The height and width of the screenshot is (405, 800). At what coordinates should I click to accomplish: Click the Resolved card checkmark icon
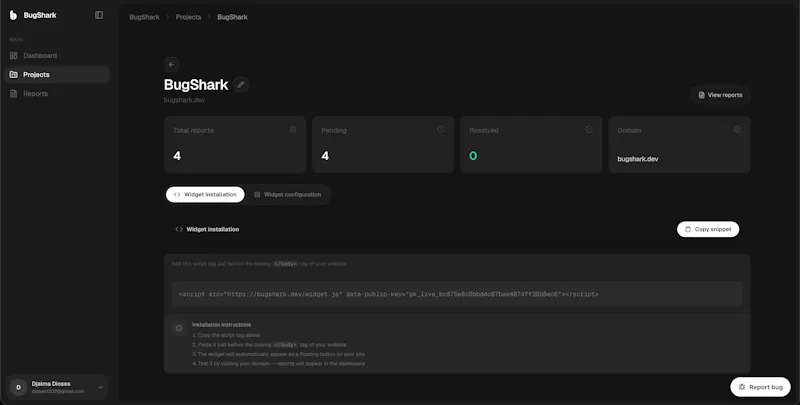click(x=589, y=130)
